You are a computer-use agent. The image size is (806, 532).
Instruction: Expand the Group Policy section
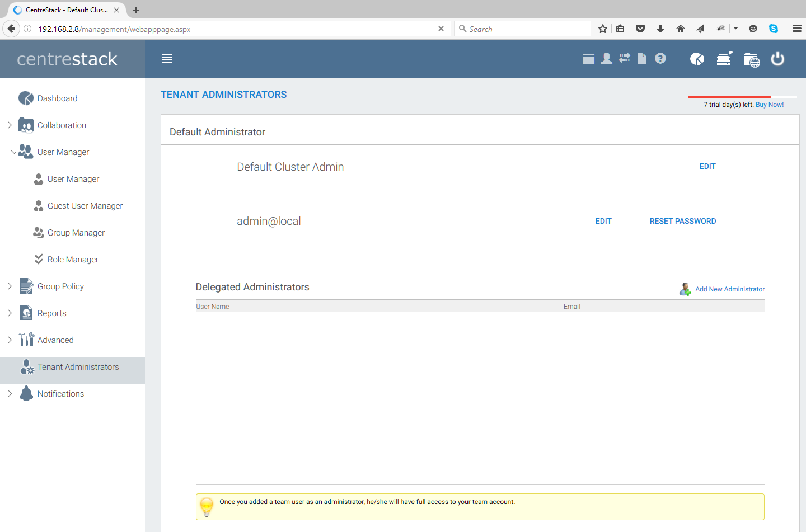tap(10, 286)
